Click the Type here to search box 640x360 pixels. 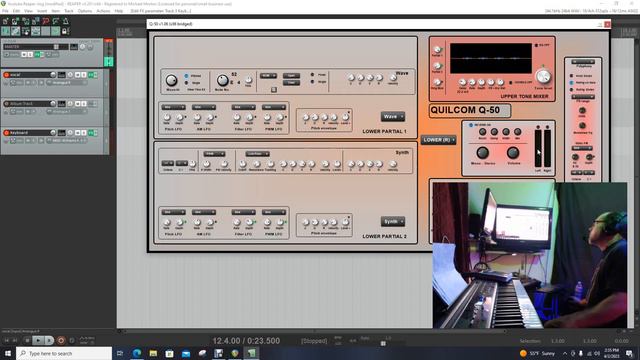(x=64, y=353)
